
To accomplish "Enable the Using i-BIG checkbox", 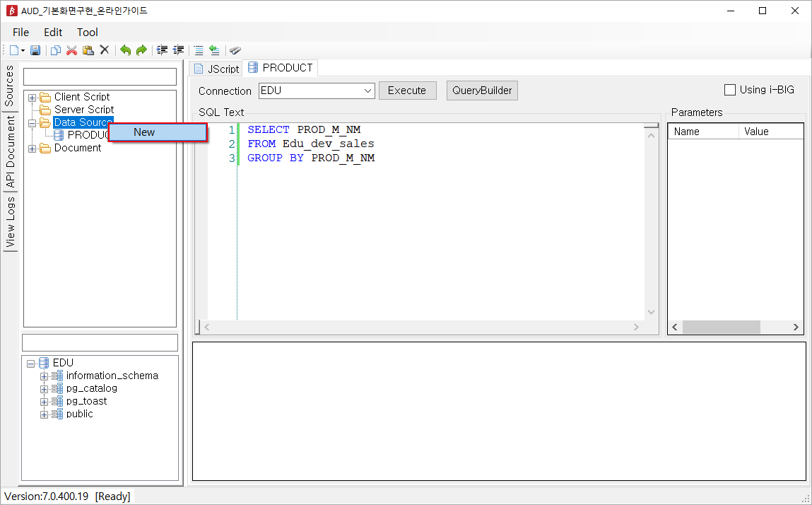I will click(x=729, y=91).
